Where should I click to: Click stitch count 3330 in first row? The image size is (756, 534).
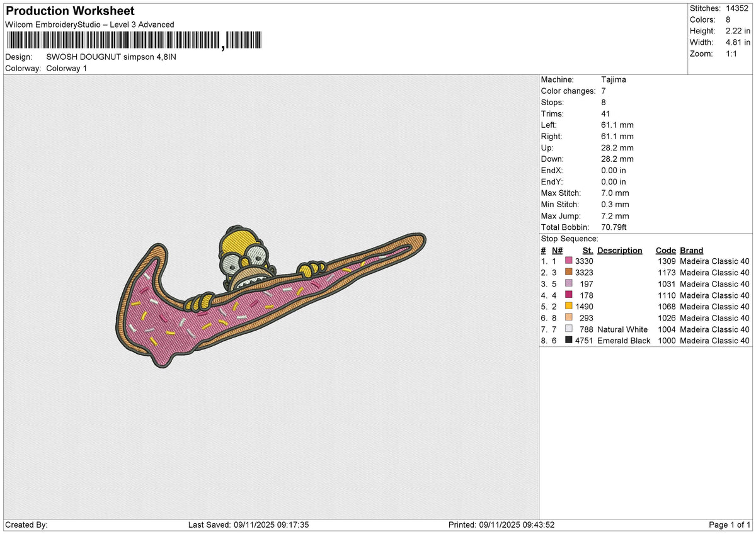(x=584, y=261)
